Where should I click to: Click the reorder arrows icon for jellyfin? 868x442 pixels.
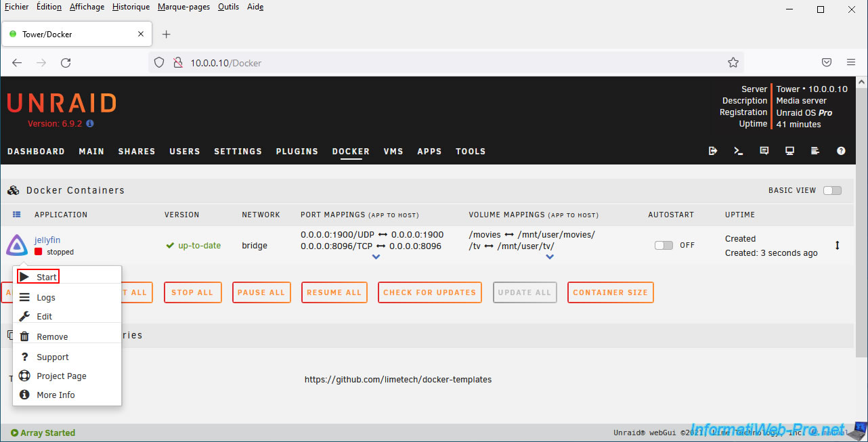point(837,246)
